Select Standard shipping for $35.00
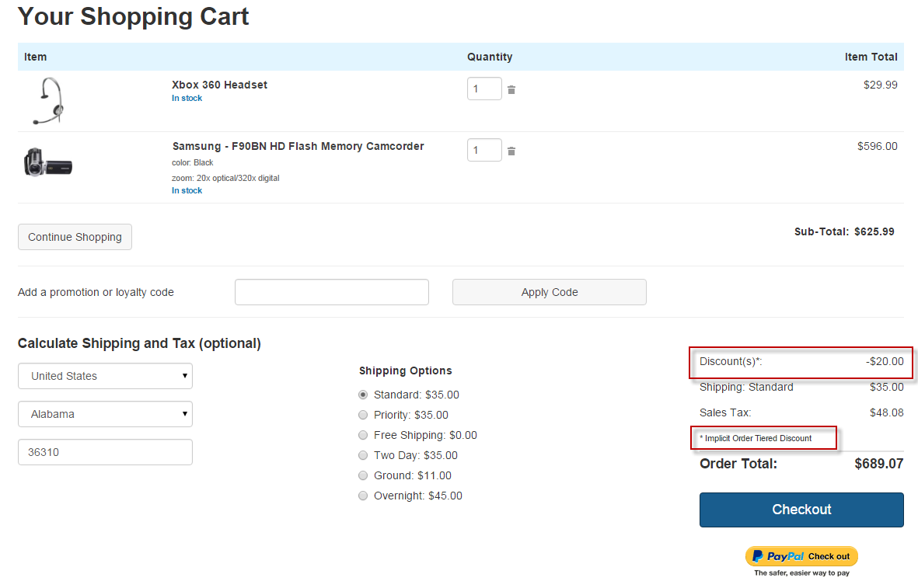The height and width of the screenshot is (588, 918). 363,395
